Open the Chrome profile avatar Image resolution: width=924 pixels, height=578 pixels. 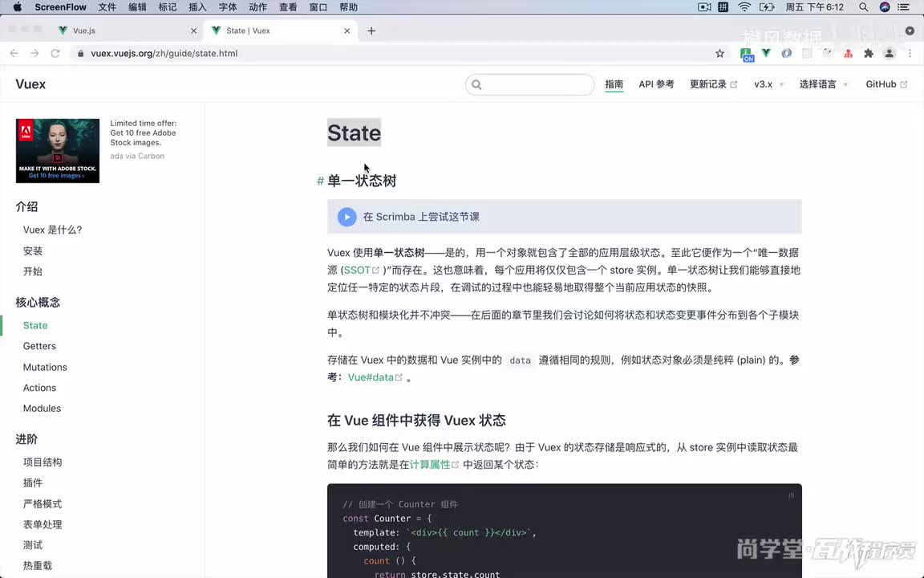[x=890, y=53]
